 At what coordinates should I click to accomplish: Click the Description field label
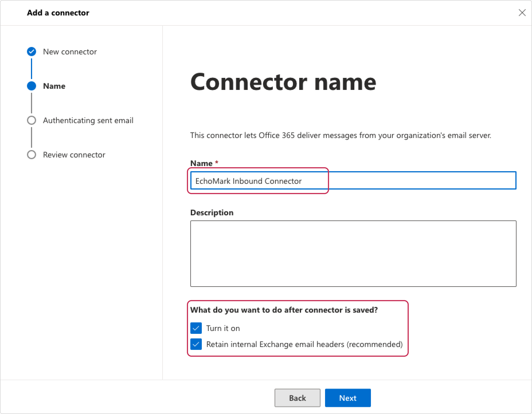tap(212, 212)
